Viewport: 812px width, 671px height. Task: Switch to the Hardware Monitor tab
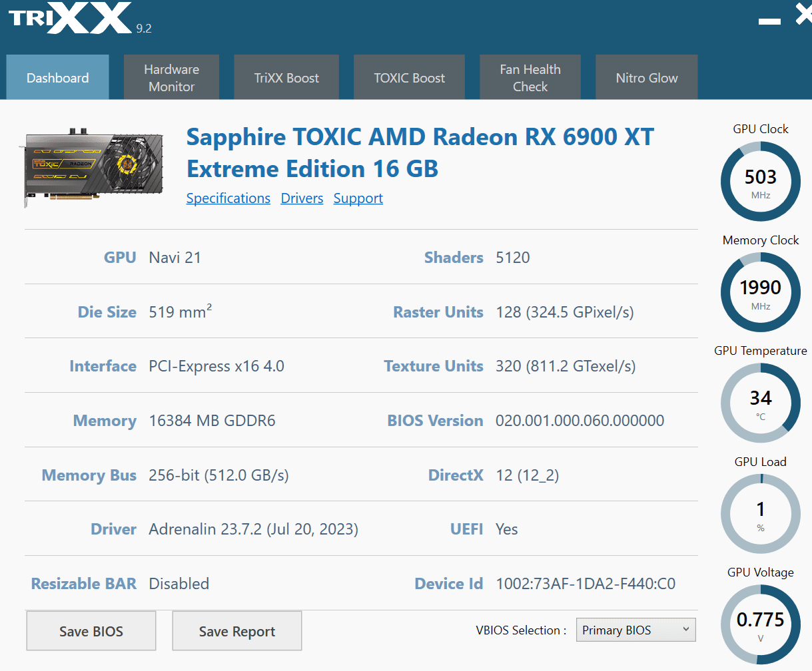tap(171, 77)
